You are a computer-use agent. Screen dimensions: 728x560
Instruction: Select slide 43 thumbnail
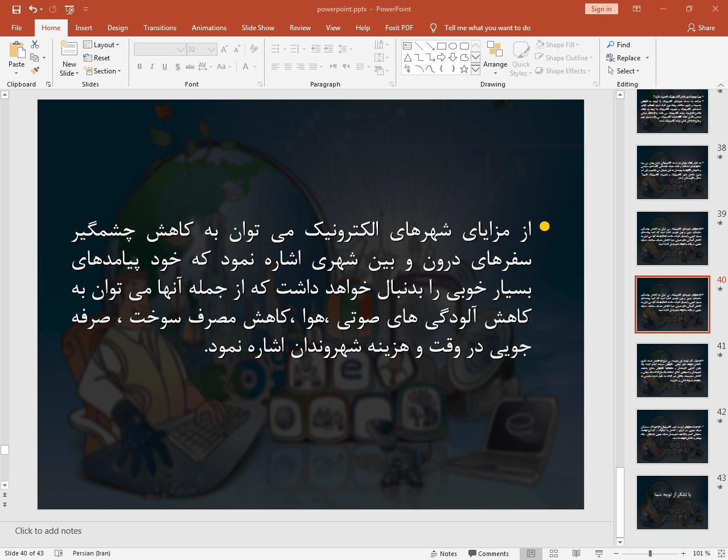tap(672, 503)
